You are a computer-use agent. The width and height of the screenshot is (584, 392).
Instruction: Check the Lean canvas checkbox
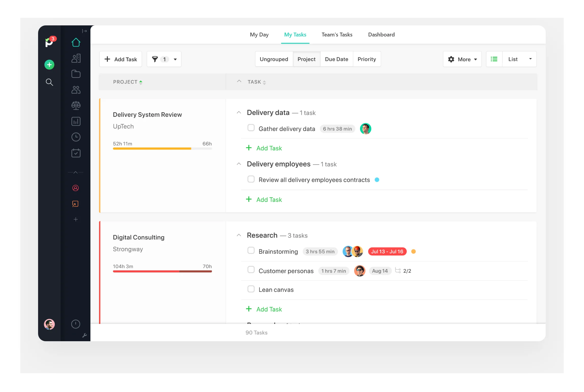(x=251, y=289)
